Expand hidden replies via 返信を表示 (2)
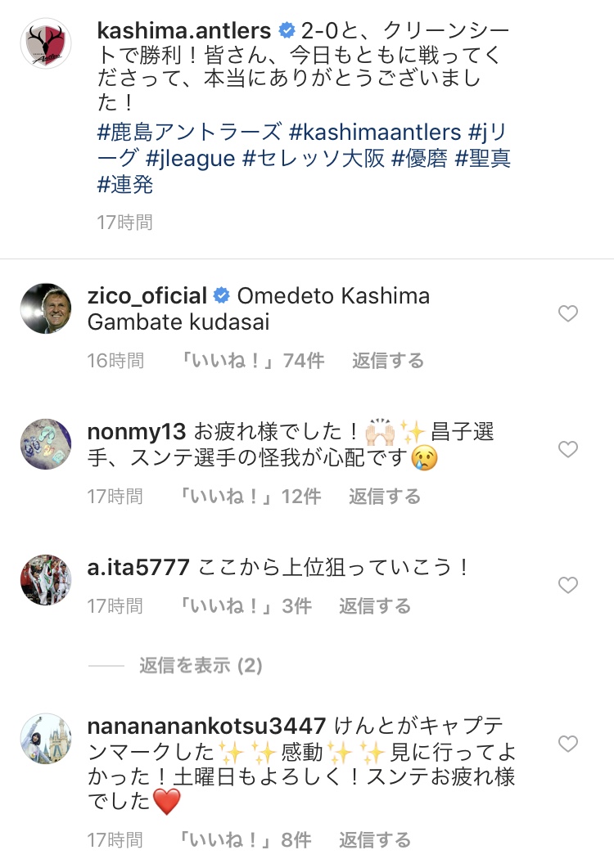 pyautogui.click(x=200, y=666)
